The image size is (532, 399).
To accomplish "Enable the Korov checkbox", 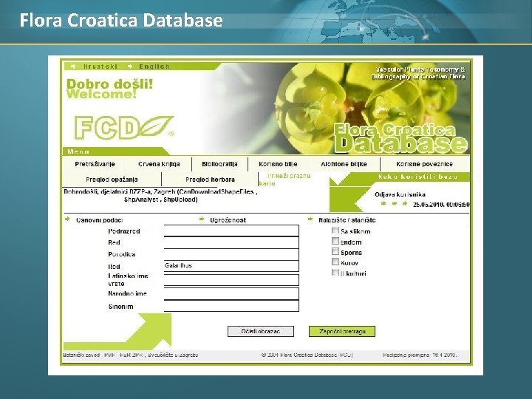I will pos(335,262).
